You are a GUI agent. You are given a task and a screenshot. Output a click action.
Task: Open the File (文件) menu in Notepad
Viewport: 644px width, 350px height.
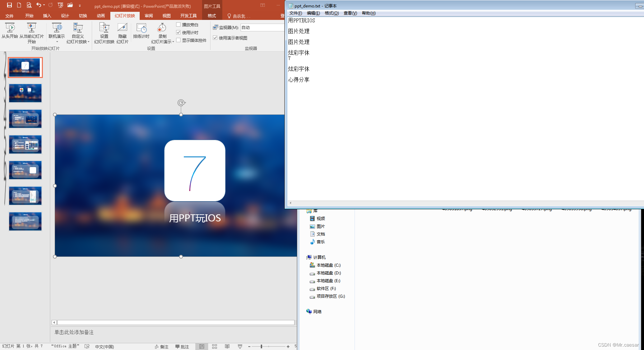(x=296, y=13)
